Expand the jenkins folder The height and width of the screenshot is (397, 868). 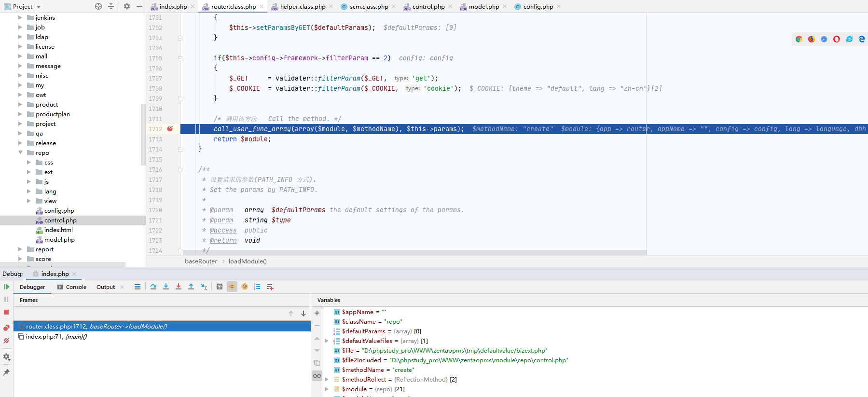point(20,17)
